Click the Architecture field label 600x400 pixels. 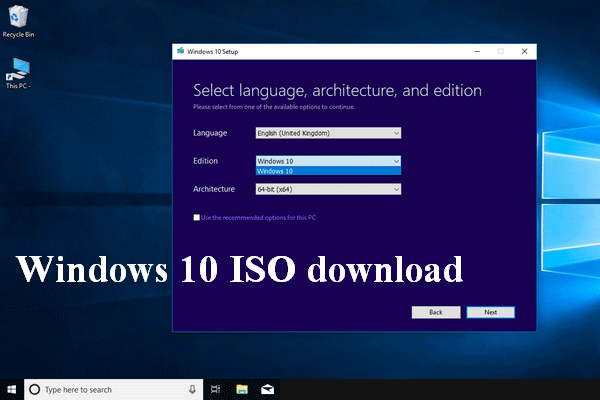(x=214, y=189)
